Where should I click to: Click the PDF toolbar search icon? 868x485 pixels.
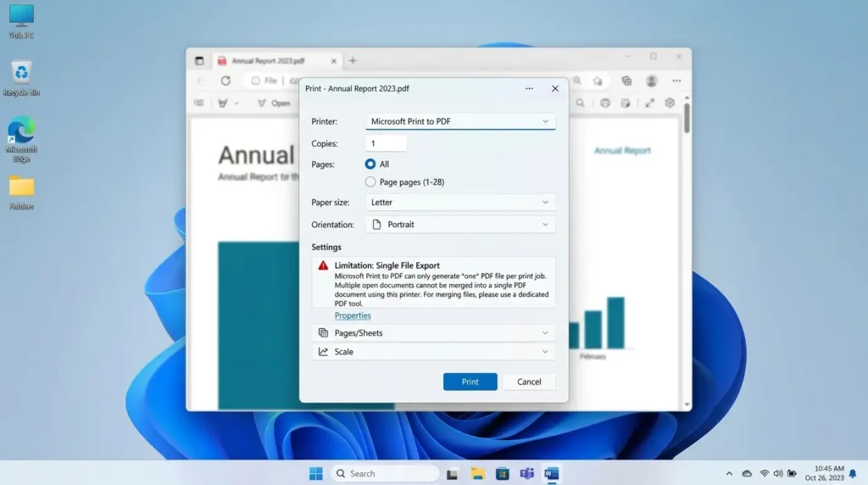(580, 103)
